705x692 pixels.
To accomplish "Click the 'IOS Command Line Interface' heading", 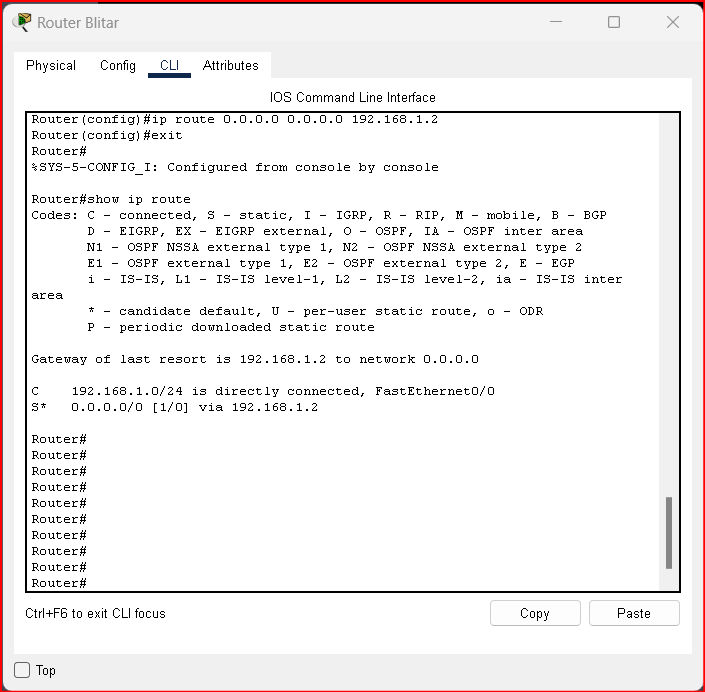I will click(352, 97).
